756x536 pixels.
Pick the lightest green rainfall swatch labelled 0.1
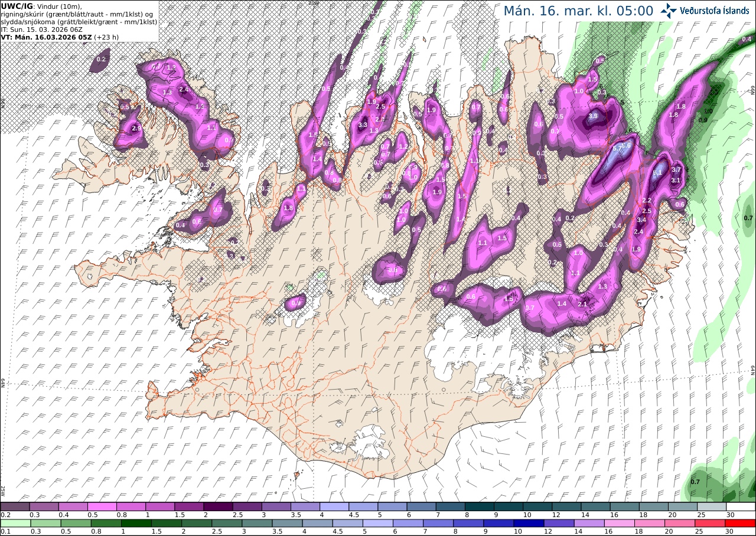(15, 523)
